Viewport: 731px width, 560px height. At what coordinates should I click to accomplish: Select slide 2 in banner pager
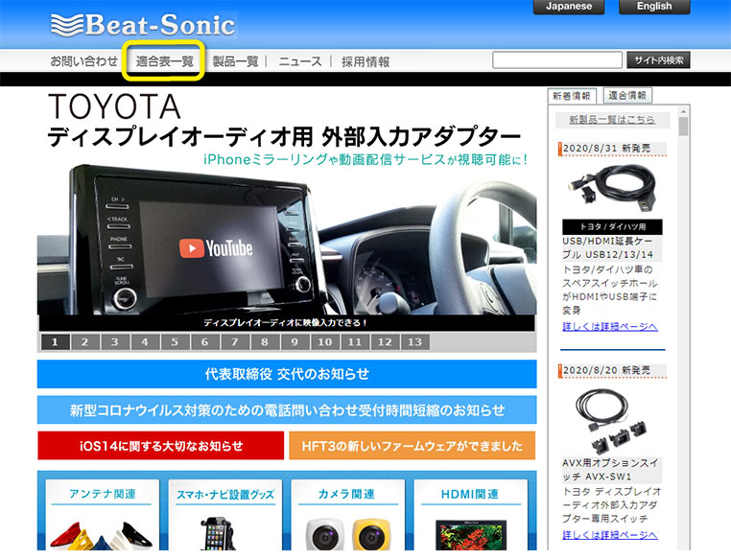[x=84, y=342]
